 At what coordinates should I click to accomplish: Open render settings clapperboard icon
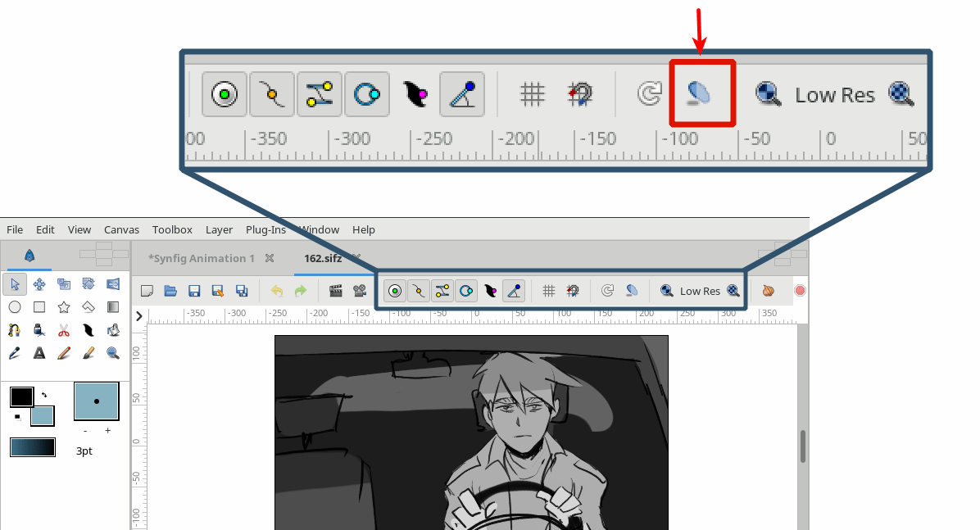click(336, 291)
